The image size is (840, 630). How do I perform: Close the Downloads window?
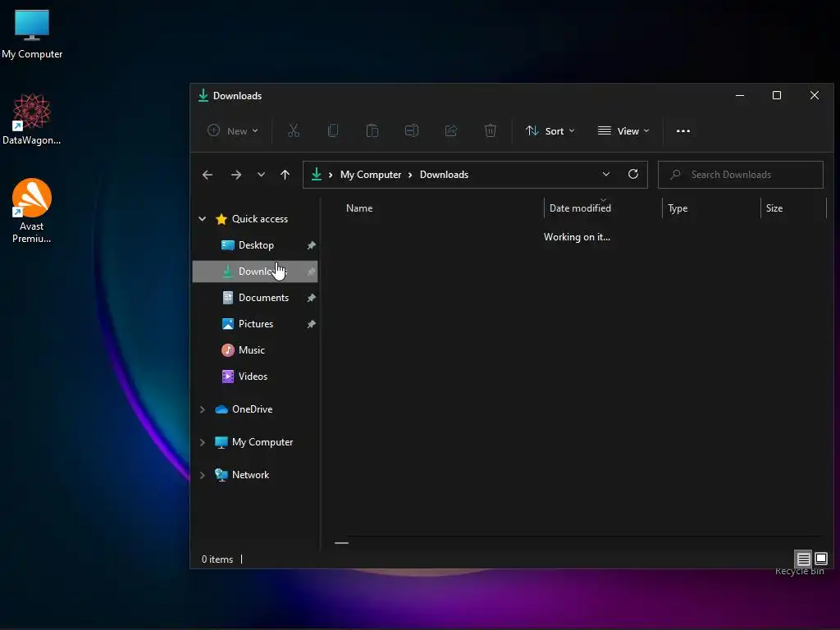pos(815,95)
